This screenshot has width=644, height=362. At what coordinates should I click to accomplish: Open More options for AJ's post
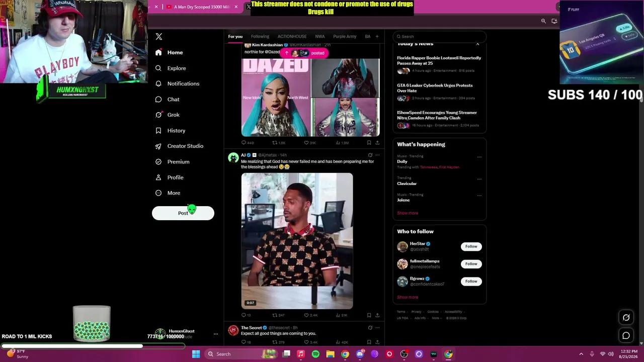click(x=377, y=155)
